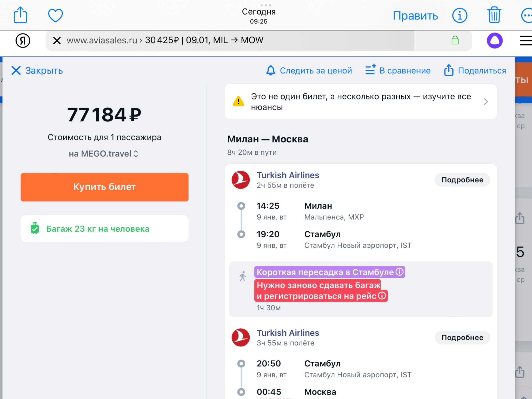Open Turkish Airlines link for 3ч 55м flight
The width and height of the screenshot is (532, 399).
click(x=288, y=333)
